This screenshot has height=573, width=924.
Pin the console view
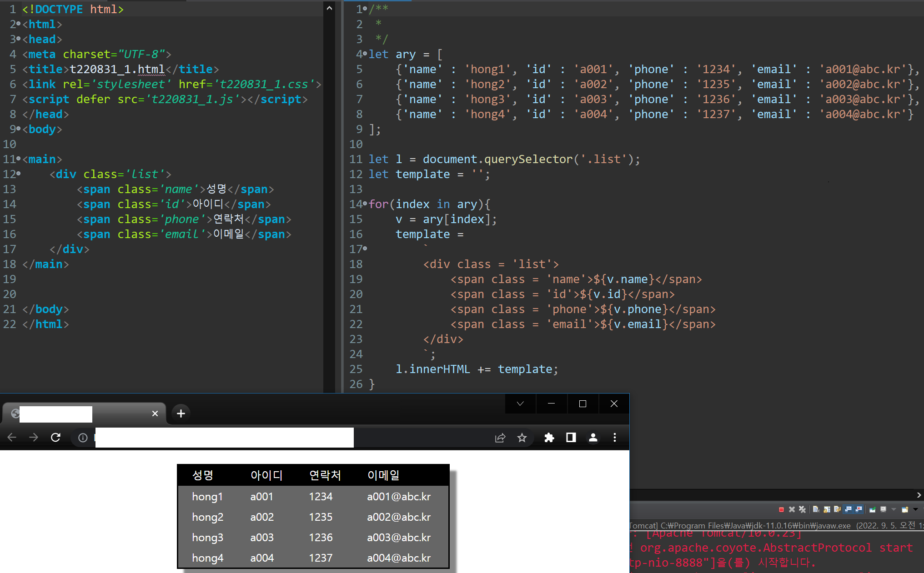872,509
